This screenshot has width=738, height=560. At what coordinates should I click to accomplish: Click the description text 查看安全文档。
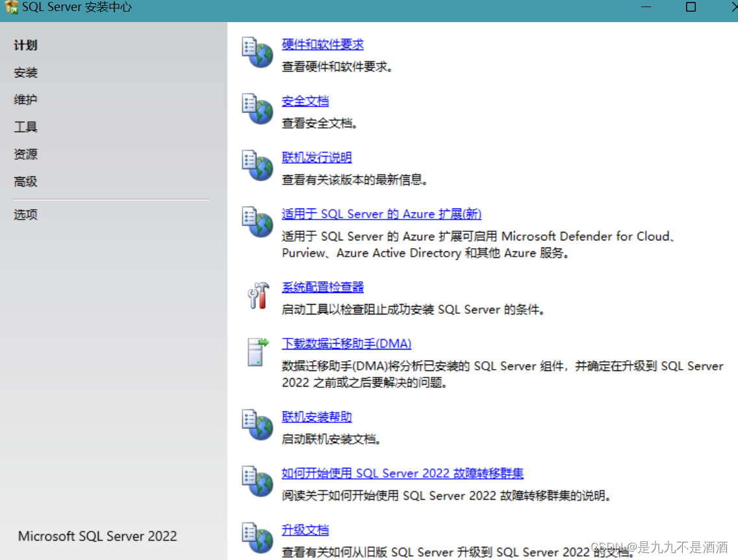320,123
